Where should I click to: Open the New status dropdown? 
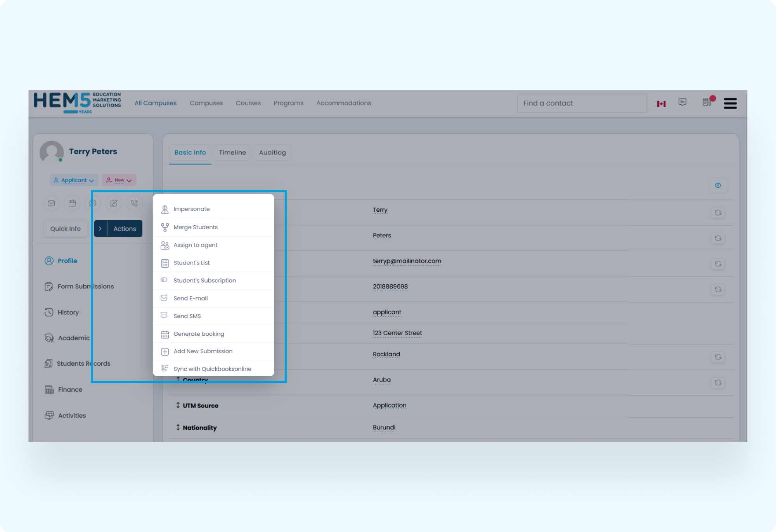click(x=119, y=180)
